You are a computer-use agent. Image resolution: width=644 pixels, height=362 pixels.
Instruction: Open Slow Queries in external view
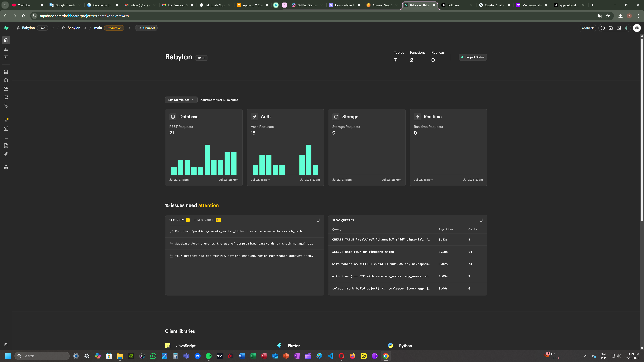click(x=481, y=220)
